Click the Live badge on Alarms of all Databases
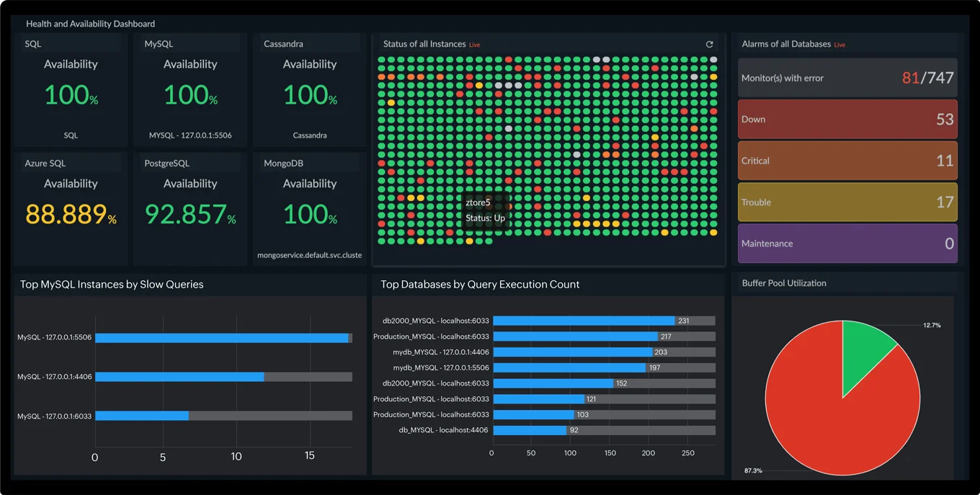Viewport: 980px width, 495px height. pyautogui.click(x=839, y=44)
